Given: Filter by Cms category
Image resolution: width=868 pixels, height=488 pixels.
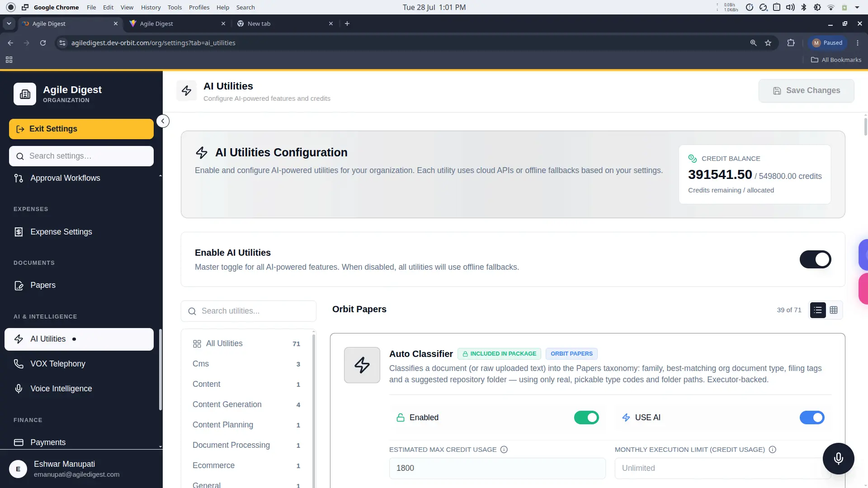Looking at the screenshot, I should [246, 364].
